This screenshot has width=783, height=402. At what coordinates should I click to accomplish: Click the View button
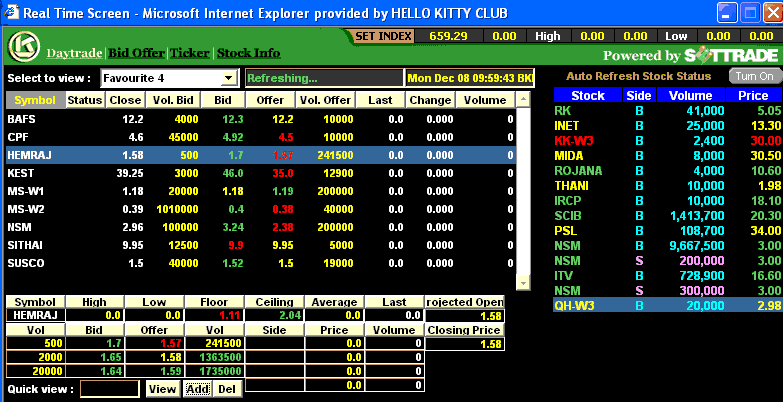[162, 389]
